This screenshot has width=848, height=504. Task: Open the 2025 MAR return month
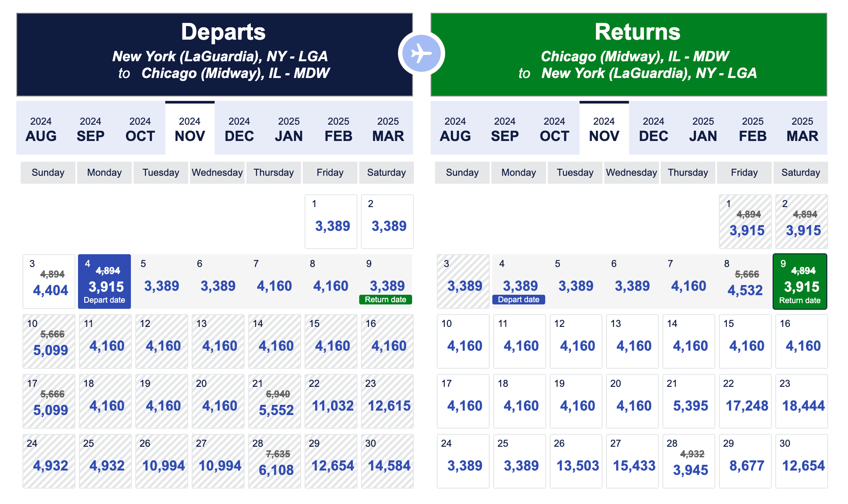click(802, 129)
